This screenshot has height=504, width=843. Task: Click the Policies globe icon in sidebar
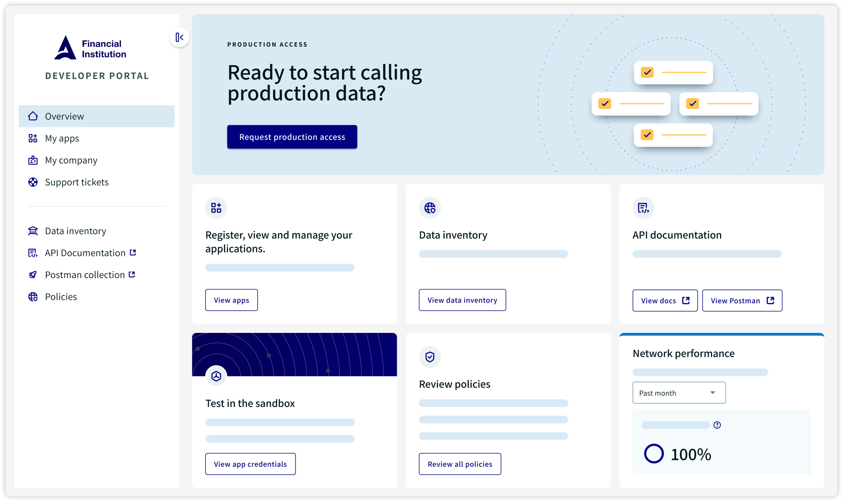point(33,296)
